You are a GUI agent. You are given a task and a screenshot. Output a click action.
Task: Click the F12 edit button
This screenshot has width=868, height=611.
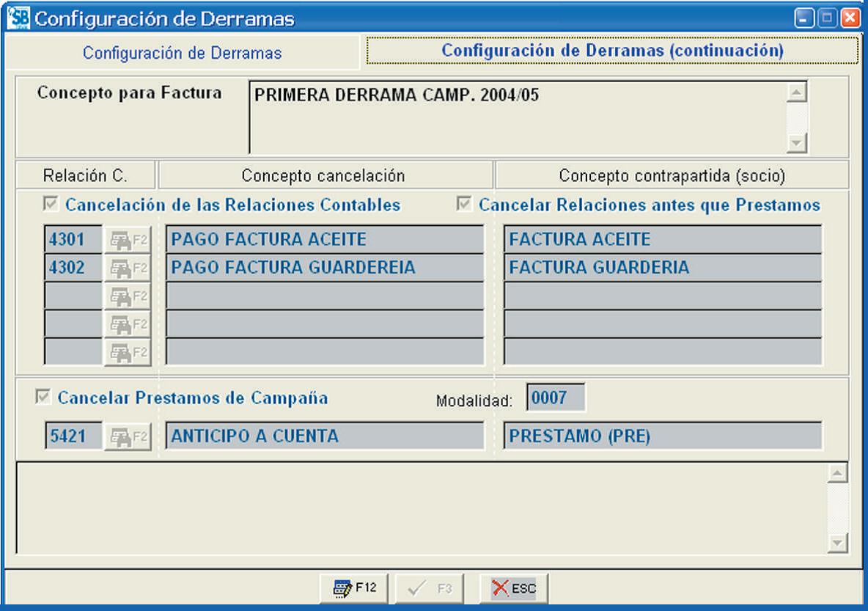[354, 588]
